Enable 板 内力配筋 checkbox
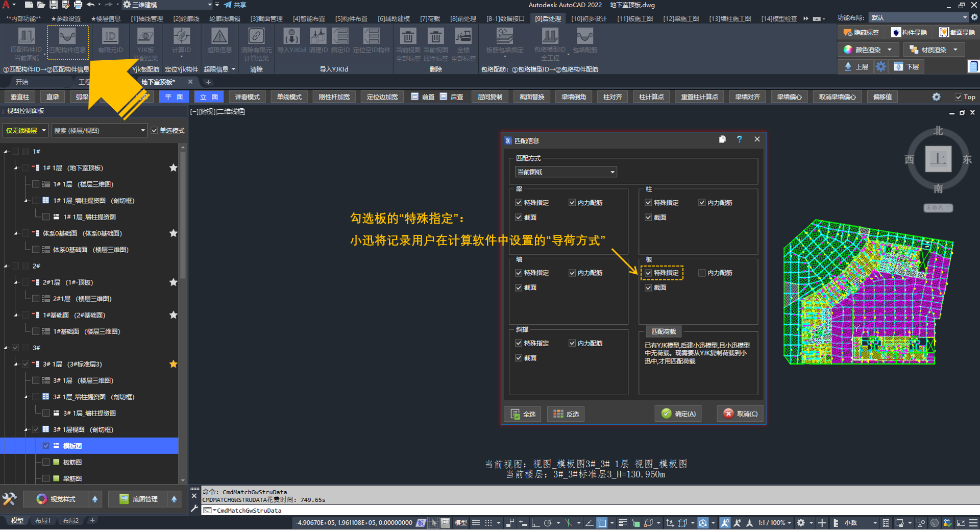The image size is (980, 530). (x=702, y=273)
